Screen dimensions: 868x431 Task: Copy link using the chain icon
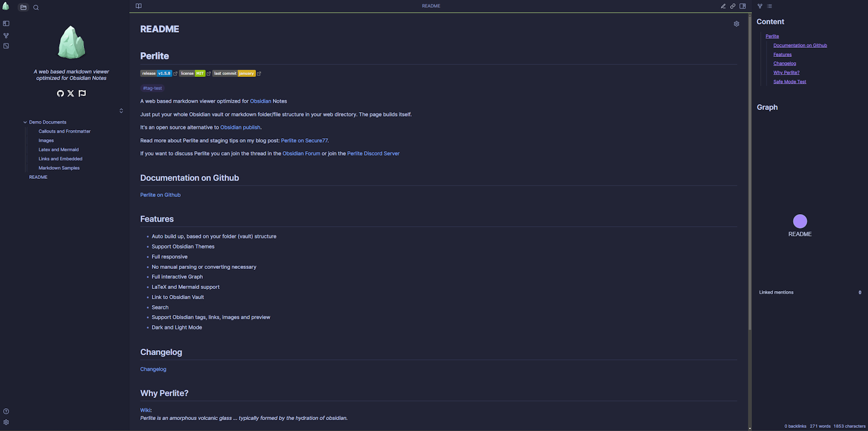click(733, 7)
